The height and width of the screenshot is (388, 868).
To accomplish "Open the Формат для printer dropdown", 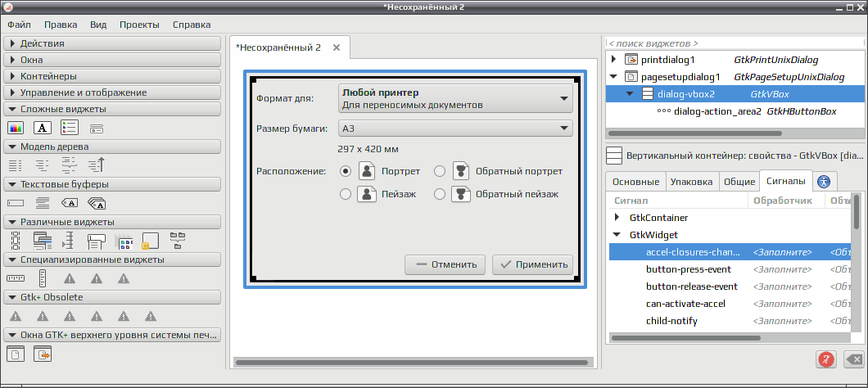I will tap(455, 98).
